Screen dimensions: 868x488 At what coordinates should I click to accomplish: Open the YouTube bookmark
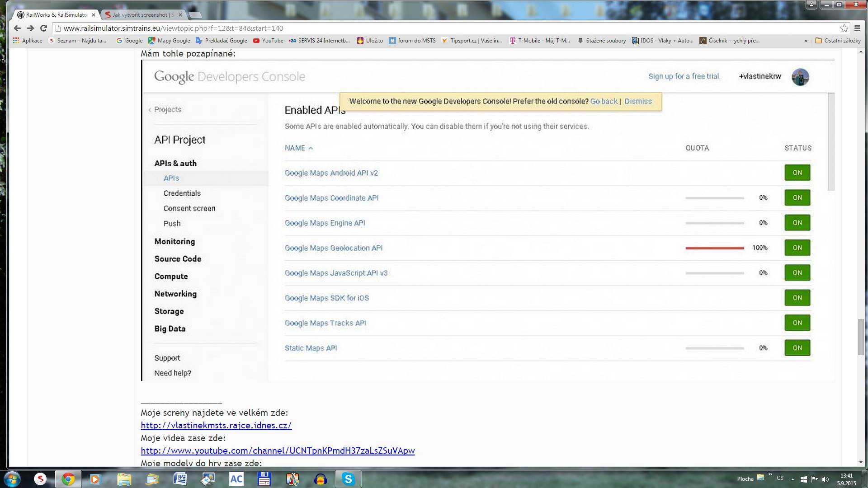(268, 41)
